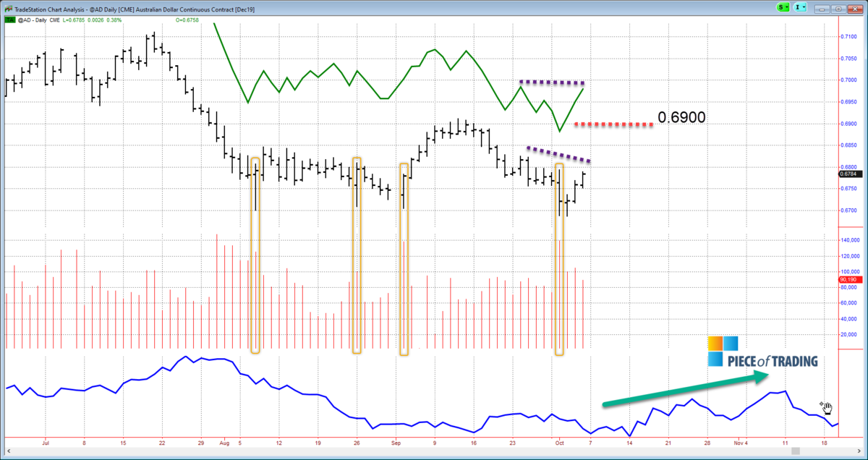The image size is (868, 460).
Task: Click the green S status indicator
Action: [781, 7]
